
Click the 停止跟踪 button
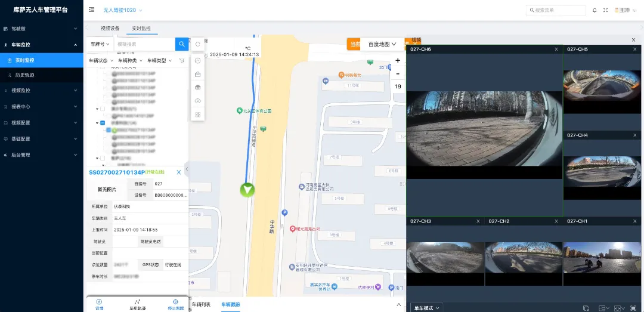[175, 304]
